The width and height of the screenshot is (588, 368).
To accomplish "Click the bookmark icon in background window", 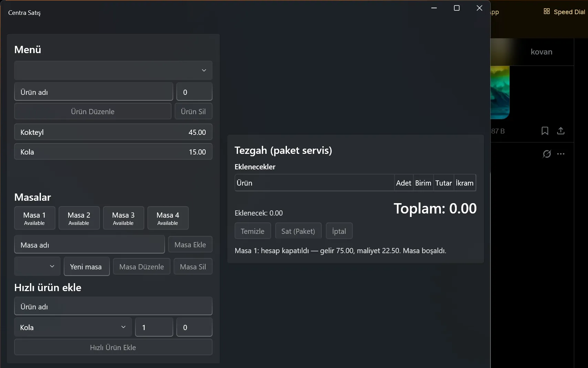I will coord(545,131).
